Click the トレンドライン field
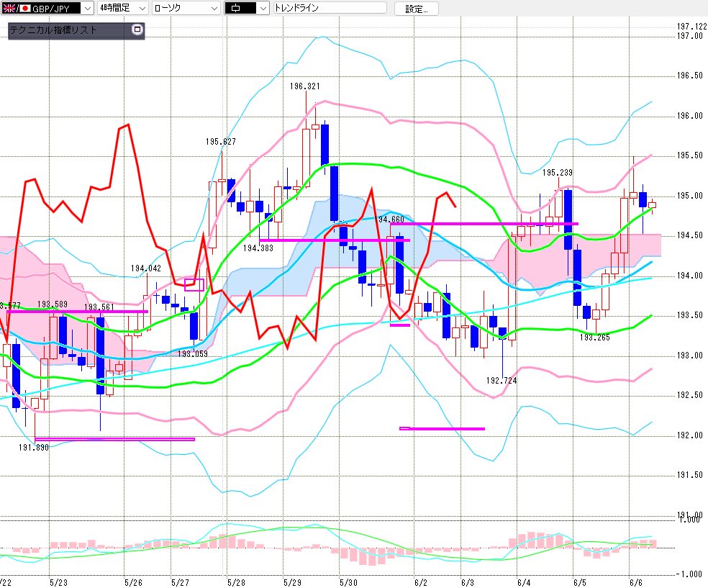Viewport: 708px width, 588px height. [330, 8]
